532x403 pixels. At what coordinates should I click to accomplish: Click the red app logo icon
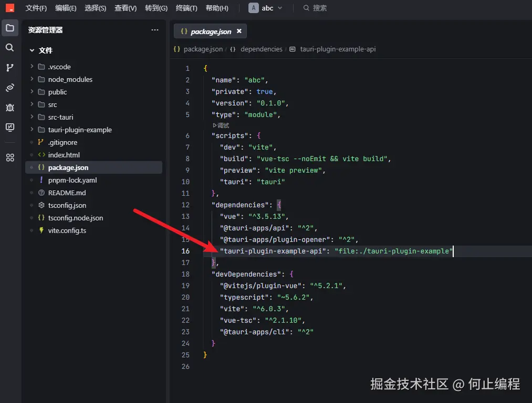(x=10, y=8)
